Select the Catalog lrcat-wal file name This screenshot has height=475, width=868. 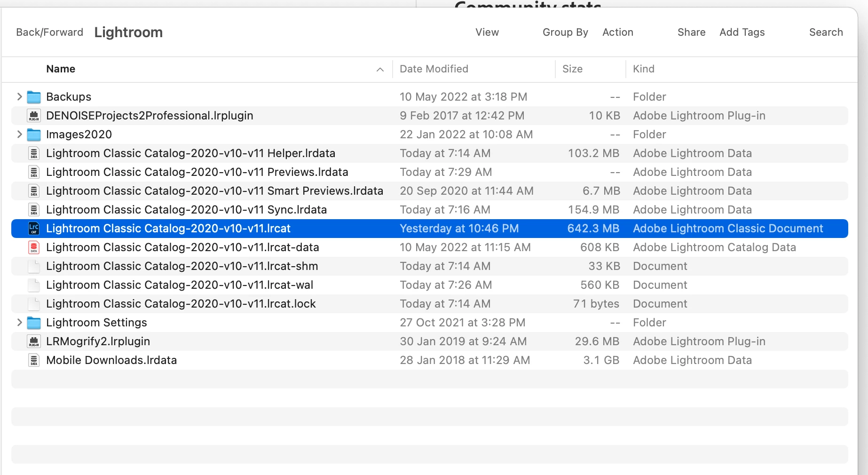pos(180,285)
